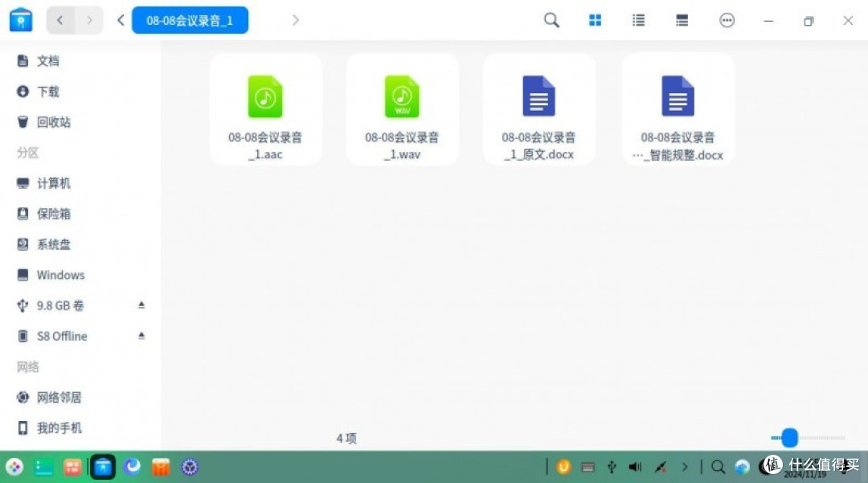Click the icon size zoom slider handle

click(790, 438)
